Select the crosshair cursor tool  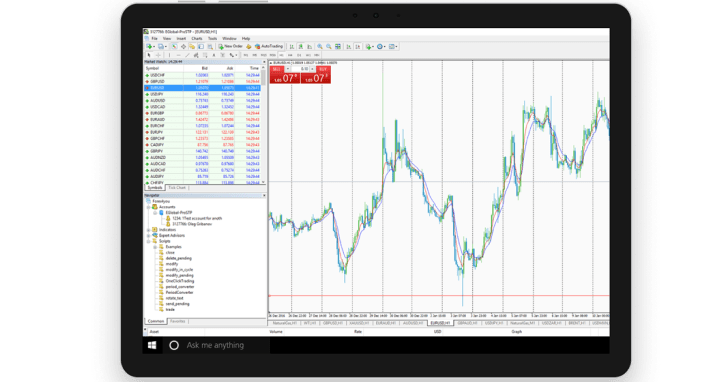(x=158, y=55)
